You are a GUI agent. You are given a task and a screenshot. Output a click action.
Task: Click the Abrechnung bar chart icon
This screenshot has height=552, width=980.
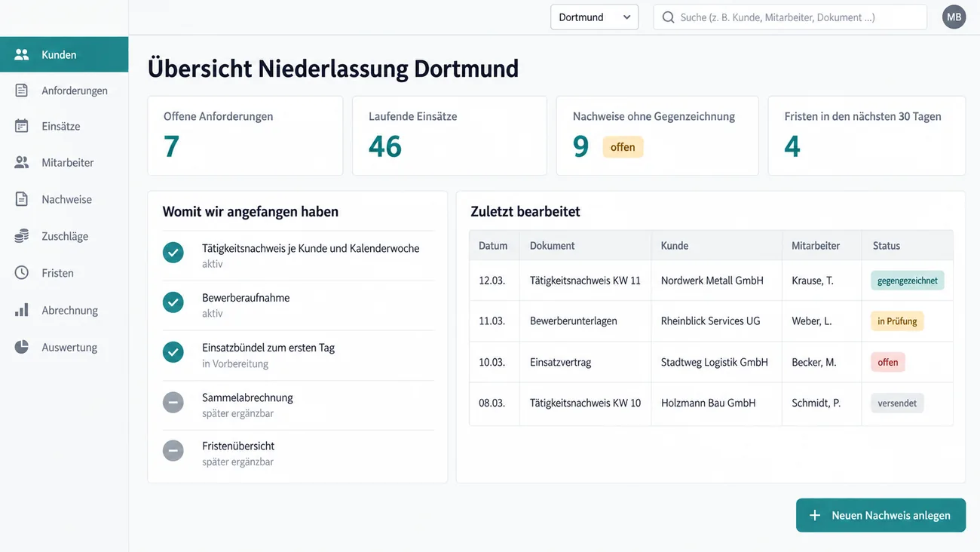22,310
